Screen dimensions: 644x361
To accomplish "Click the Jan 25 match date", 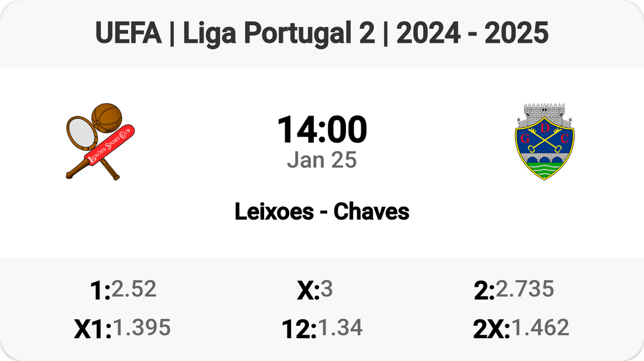I will [x=322, y=159].
